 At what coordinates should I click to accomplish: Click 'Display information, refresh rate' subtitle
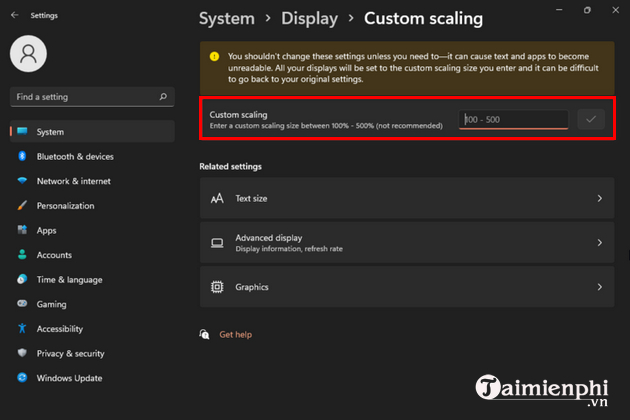289,249
